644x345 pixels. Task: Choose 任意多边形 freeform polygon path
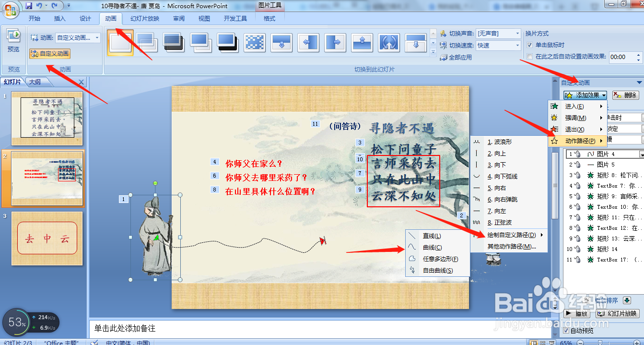click(x=437, y=259)
